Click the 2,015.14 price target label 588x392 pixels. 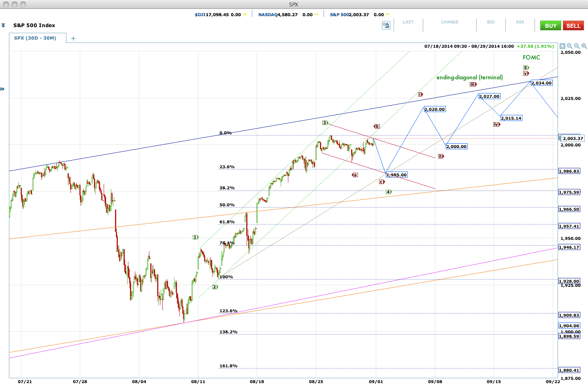(511, 118)
